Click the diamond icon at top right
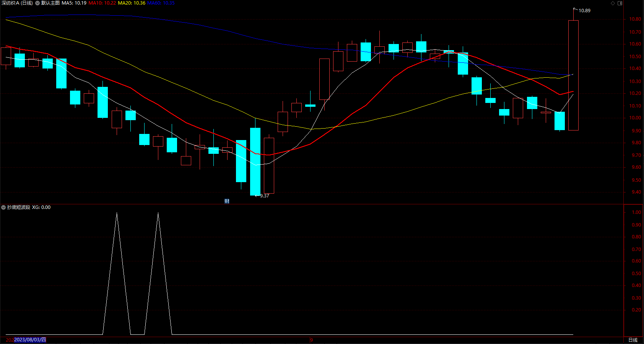The width and height of the screenshot is (644, 344). (x=613, y=3)
